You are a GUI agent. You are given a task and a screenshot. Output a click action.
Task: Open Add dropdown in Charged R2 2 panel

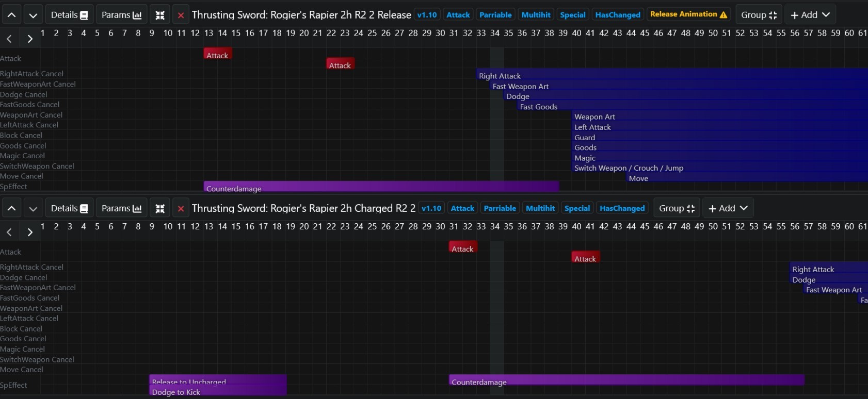[x=728, y=208]
